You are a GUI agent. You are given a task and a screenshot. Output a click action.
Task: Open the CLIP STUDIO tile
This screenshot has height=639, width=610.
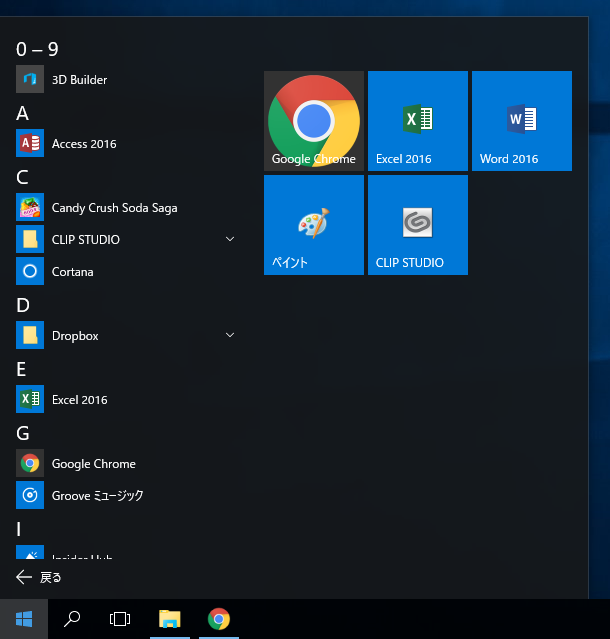point(418,225)
